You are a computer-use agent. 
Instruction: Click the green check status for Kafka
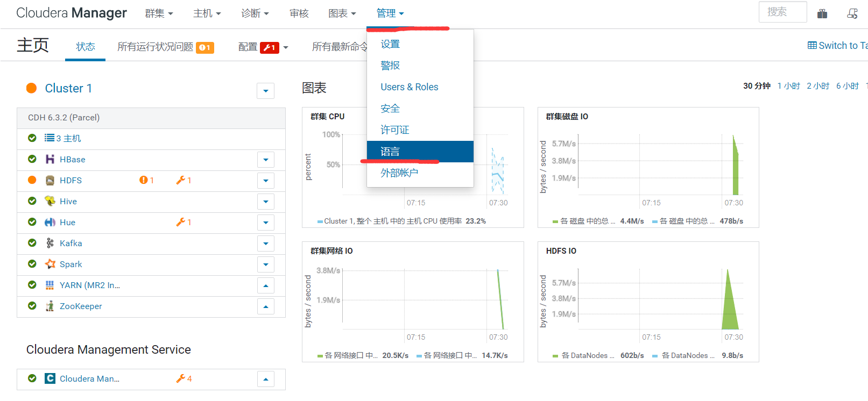click(32, 243)
